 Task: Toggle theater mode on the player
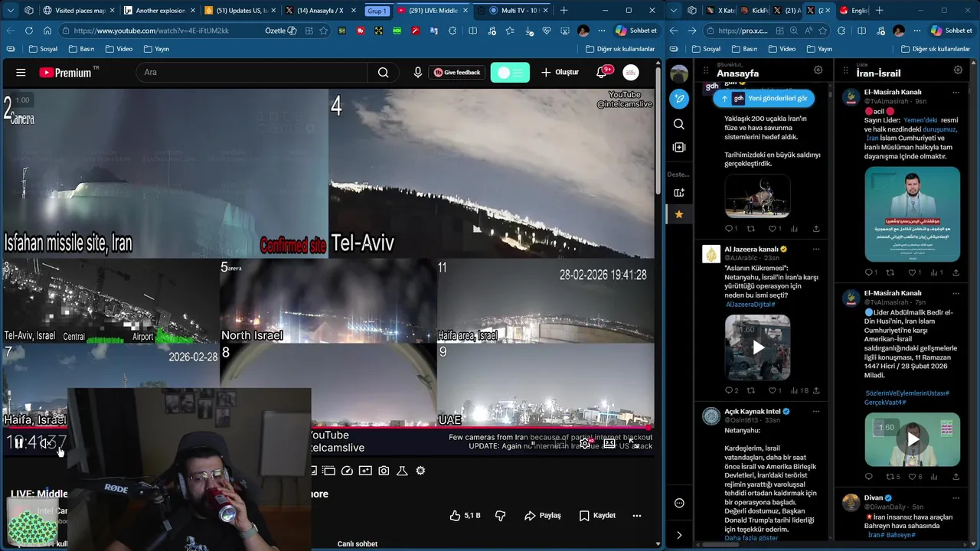609,443
